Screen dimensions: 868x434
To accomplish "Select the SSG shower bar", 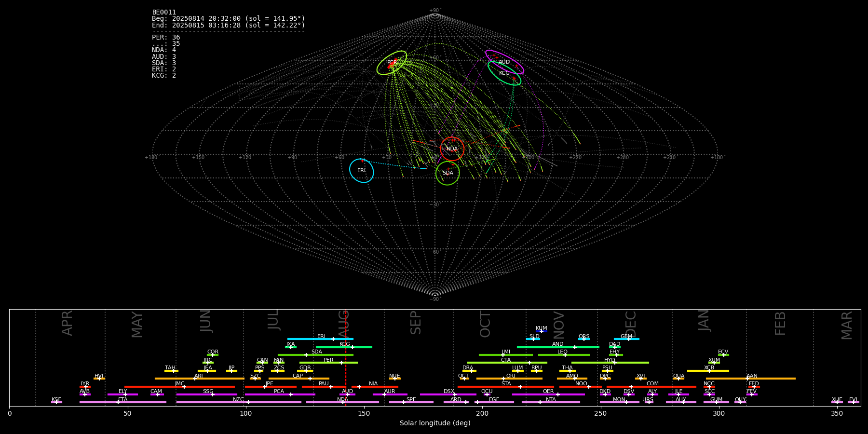I will point(207,394).
